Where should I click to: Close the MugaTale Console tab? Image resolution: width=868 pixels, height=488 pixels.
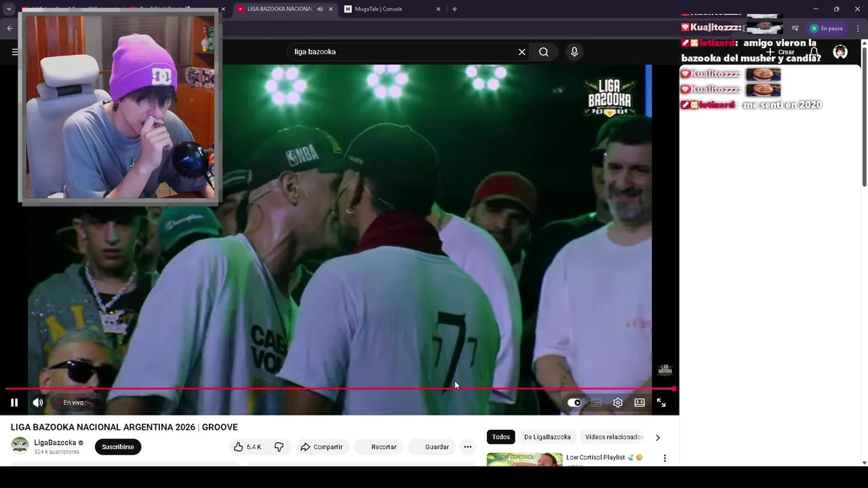click(x=438, y=9)
